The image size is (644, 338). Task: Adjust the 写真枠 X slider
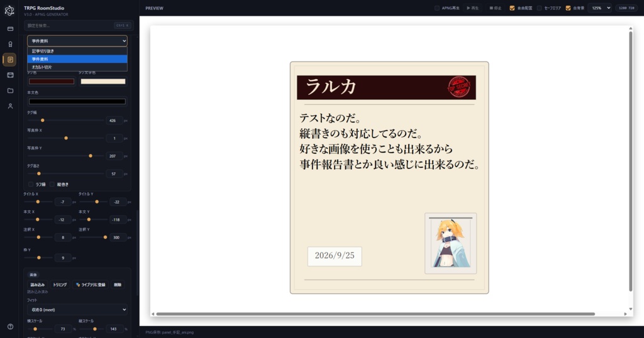coord(66,138)
